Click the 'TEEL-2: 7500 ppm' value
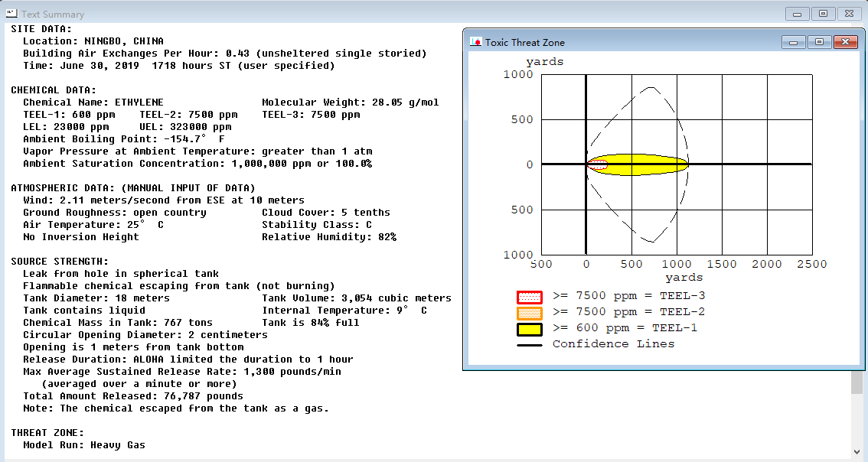868x462 pixels. coord(189,114)
